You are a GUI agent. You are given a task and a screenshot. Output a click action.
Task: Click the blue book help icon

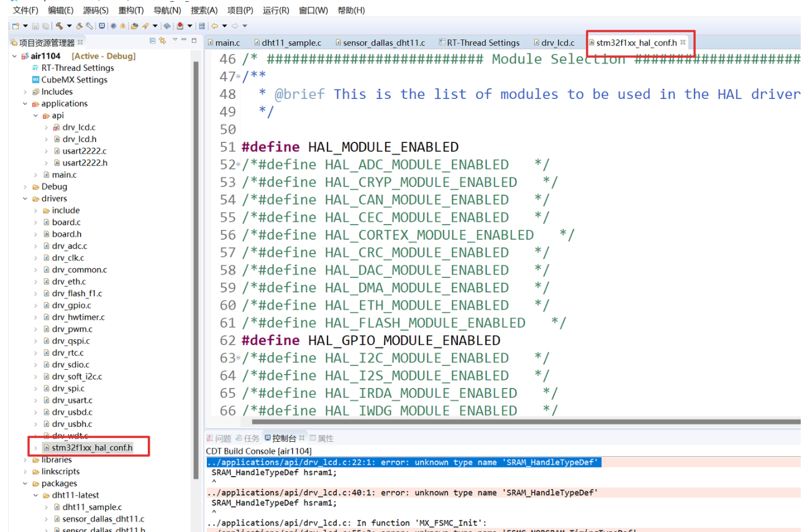(x=167, y=26)
